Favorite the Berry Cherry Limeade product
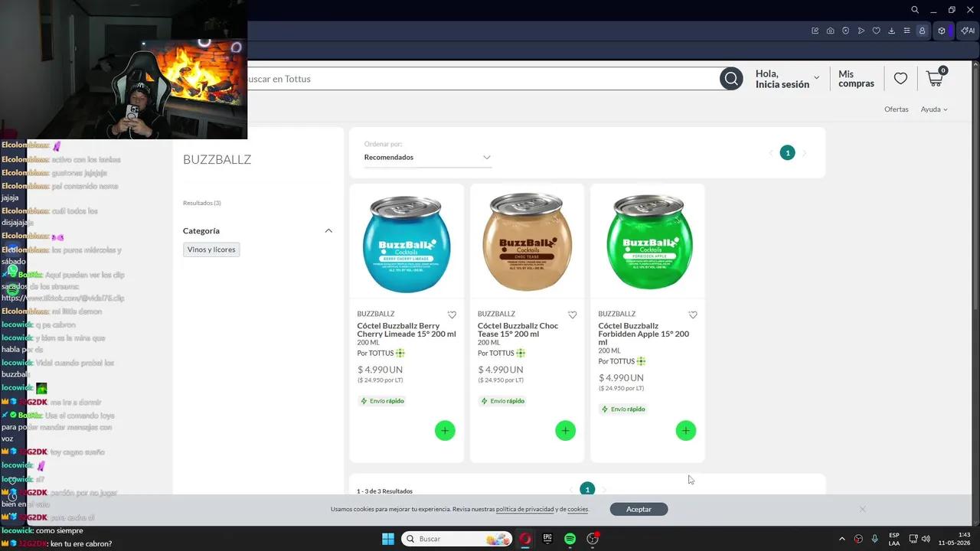 tap(452, 315)
